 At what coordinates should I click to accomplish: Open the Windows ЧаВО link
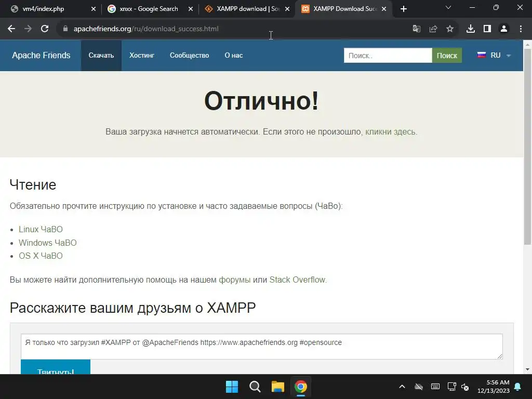click(47, 243)
